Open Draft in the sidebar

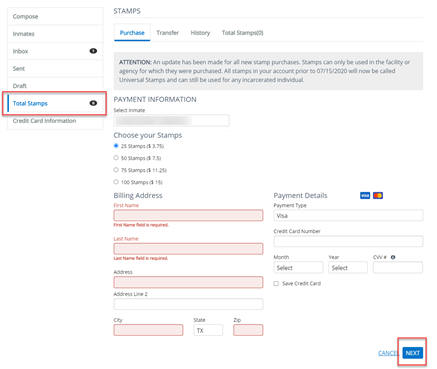point(55,86)
